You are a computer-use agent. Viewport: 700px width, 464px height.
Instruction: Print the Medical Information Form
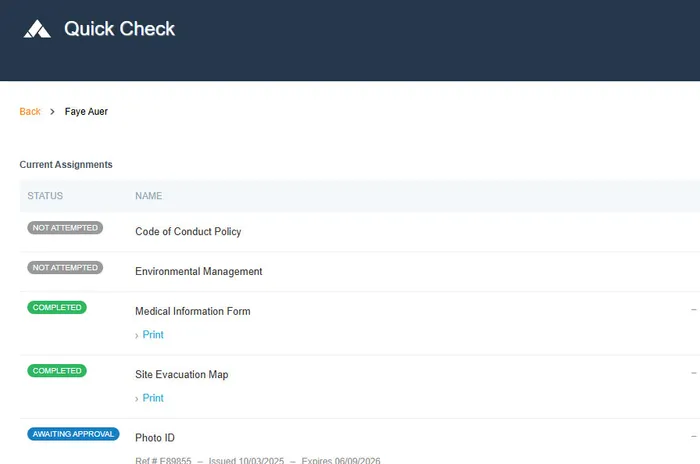[x=152, y=335]
